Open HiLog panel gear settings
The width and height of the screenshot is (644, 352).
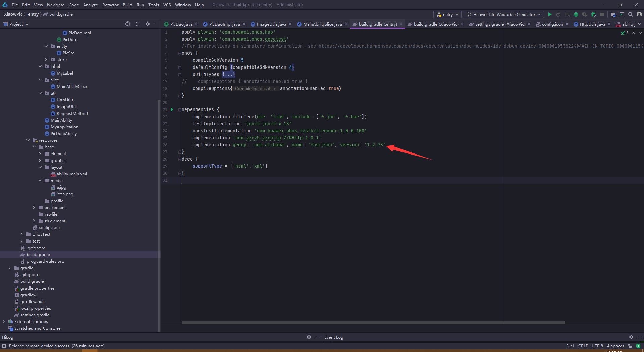(x=309, y=337)
